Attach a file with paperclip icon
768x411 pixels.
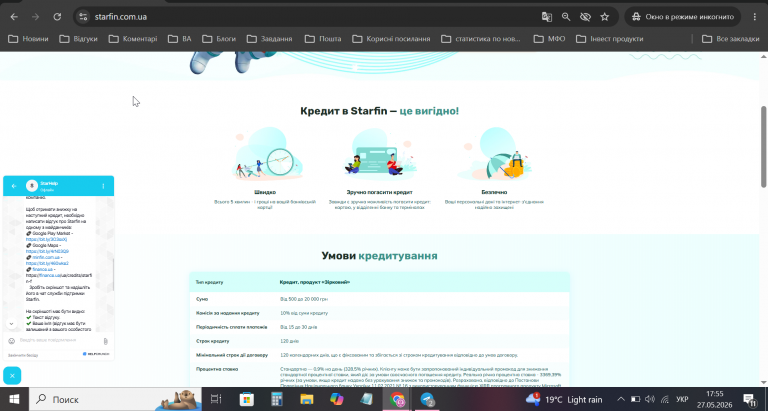[105, 341]
